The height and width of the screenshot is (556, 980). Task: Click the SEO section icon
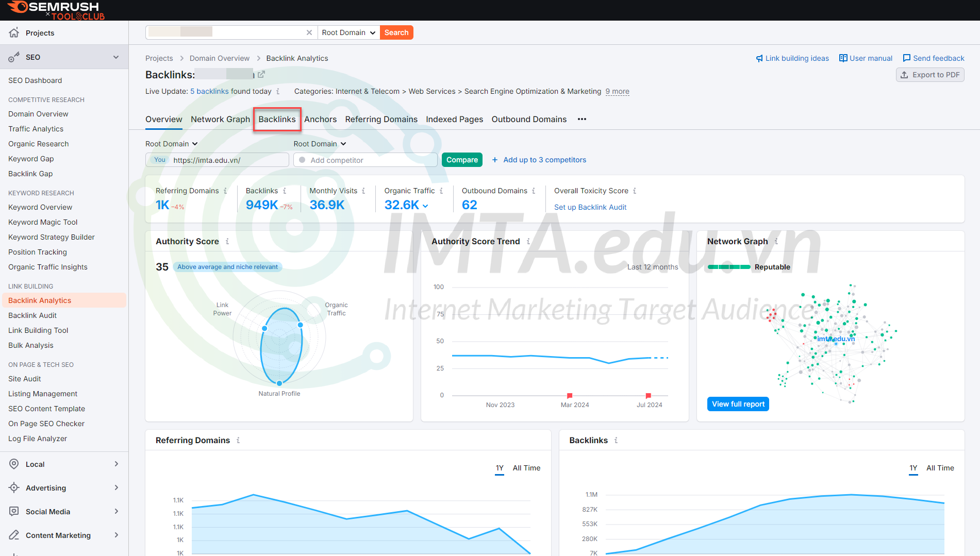(14, 57)
